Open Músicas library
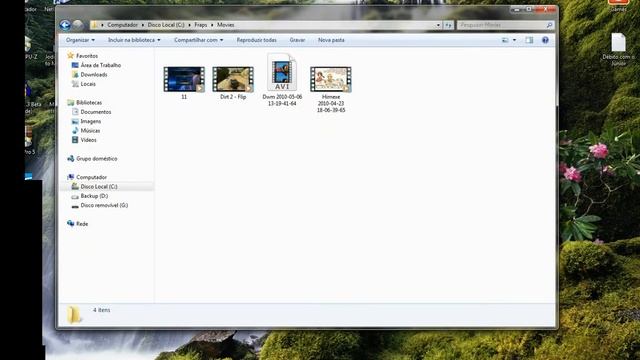Image resolution: width=640 pixels, height=360 pixels. pyautogui.click(x=90, y=131)
